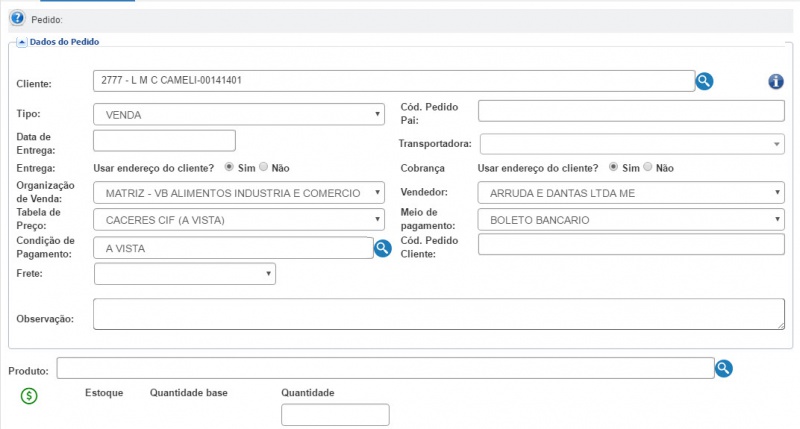Open the Meio de pagamento dropdown
Screen dimensions: 800x429
631,220
